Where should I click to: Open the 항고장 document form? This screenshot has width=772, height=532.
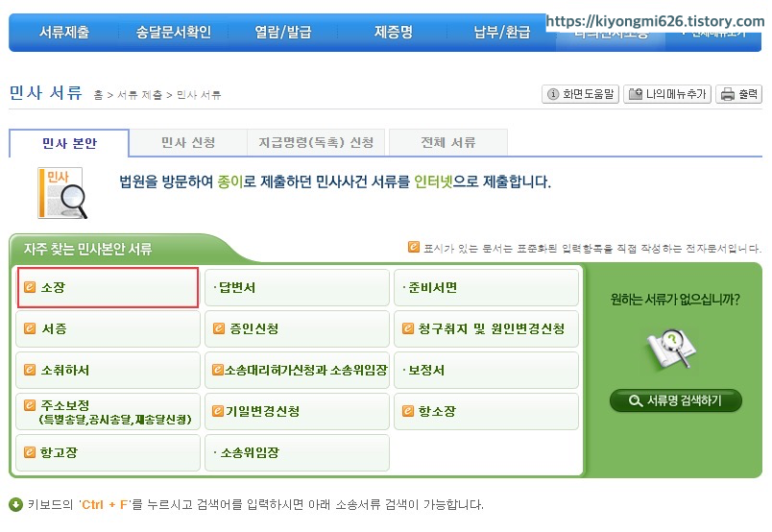pyautogui.click(x=108, y=452)
